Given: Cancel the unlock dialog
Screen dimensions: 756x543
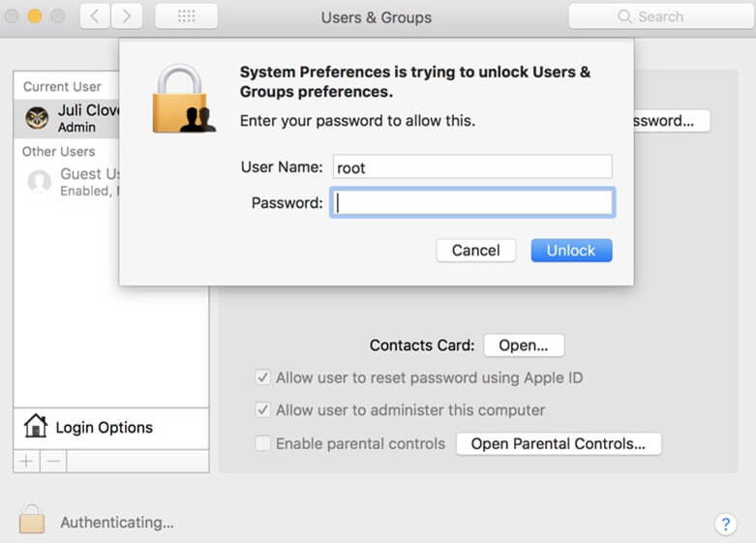Looking at the screenshot, I should click(476, 251).
